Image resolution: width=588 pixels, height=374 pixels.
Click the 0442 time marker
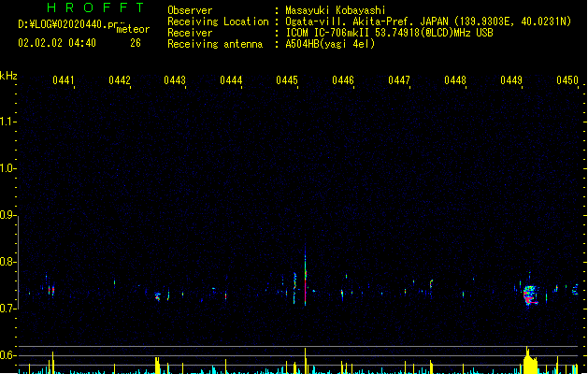click(119, 80)
